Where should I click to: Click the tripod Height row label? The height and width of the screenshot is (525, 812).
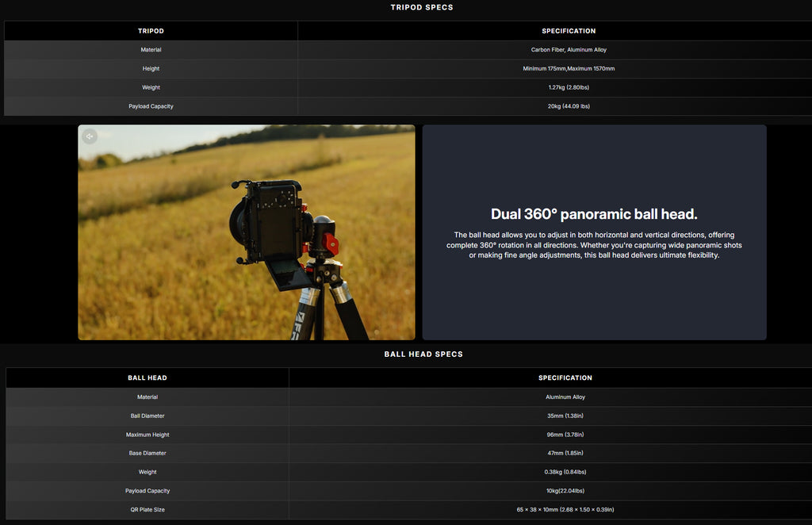151,69
